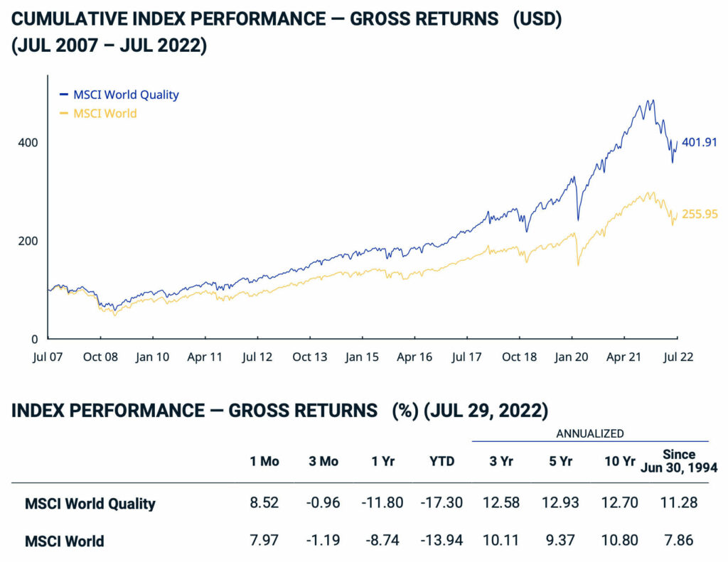Click the Oct 08 x-axis label
The height and width of the screenshot is (562, 728).
click(x=100, y=357)
